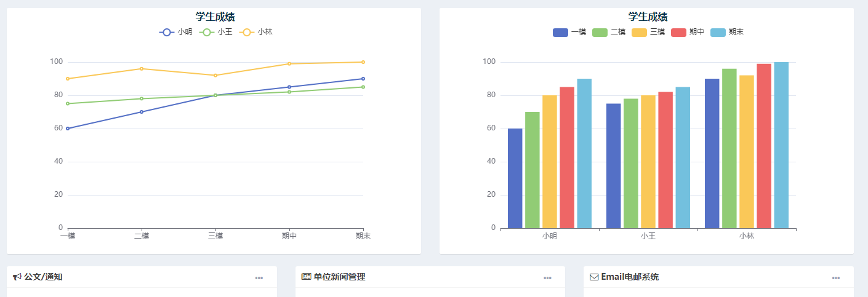Toggle the 期中 red legend item
The width and height of the screenshot is (868, 297).
[x=688, y=32]
